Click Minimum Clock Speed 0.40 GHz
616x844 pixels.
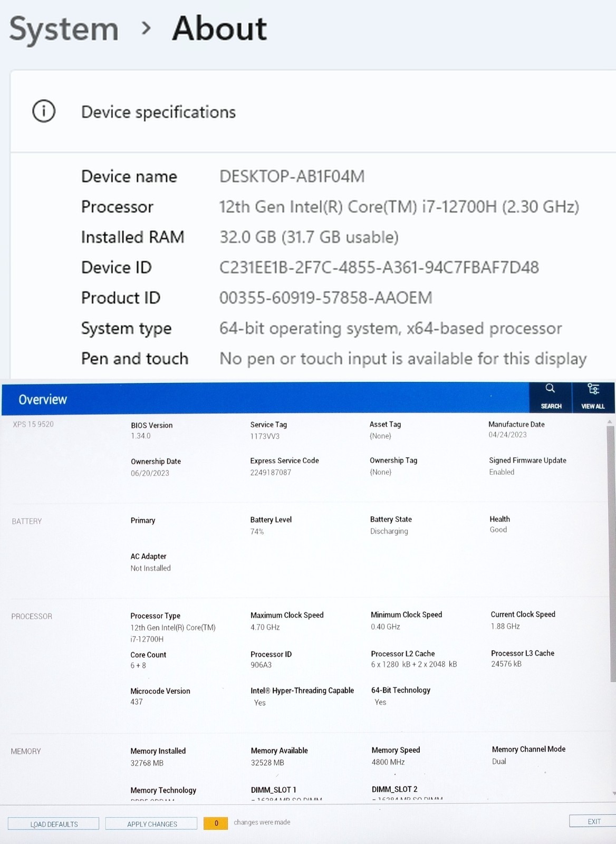tap(386, 627)
